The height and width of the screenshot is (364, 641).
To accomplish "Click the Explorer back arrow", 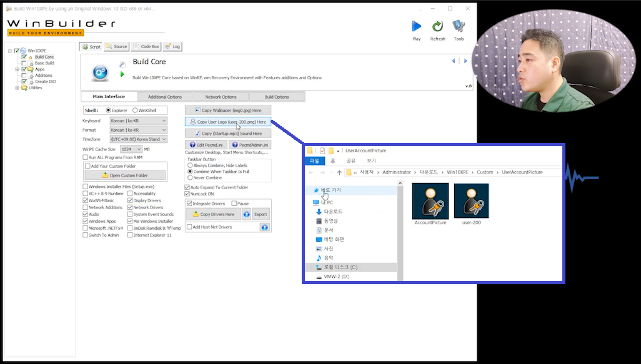I will click(311, 172).
